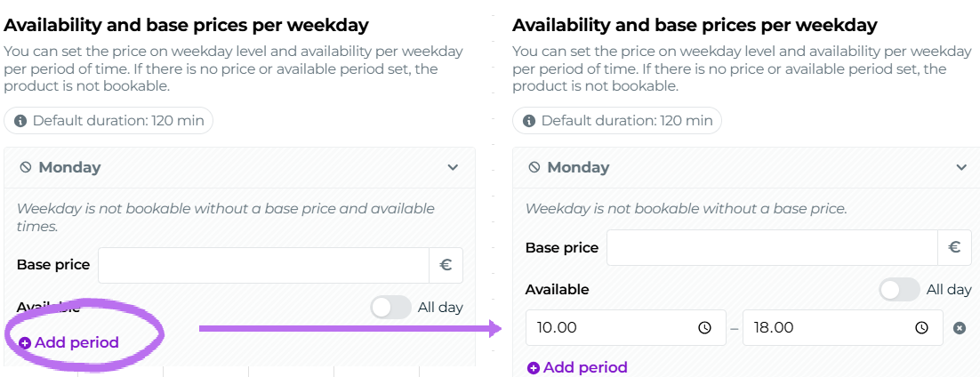Click the plus icon of right Add period
980x377 pixels.
tap(533, 368)
